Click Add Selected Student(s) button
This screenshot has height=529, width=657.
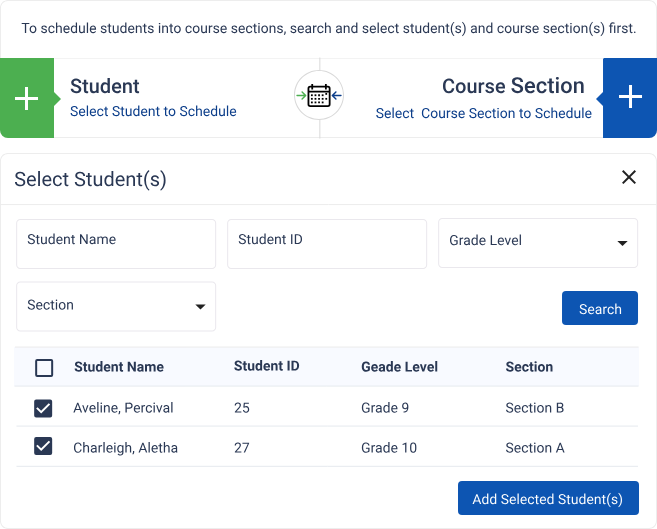pos(548,498)
